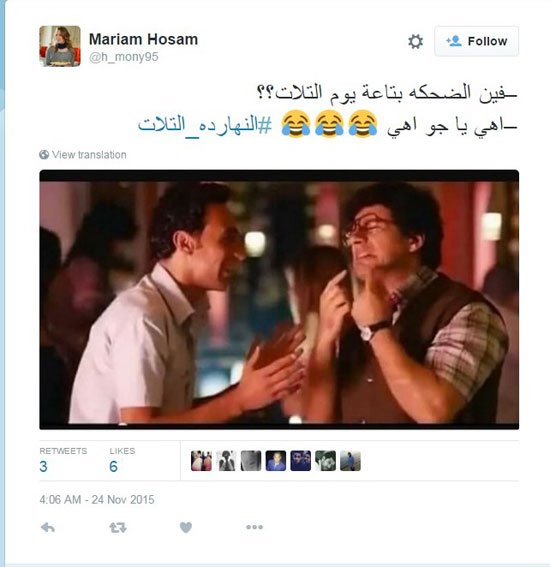Screen dimensions: 550x567
Task: Open the attached movie scene image
Action: [279, 299]
